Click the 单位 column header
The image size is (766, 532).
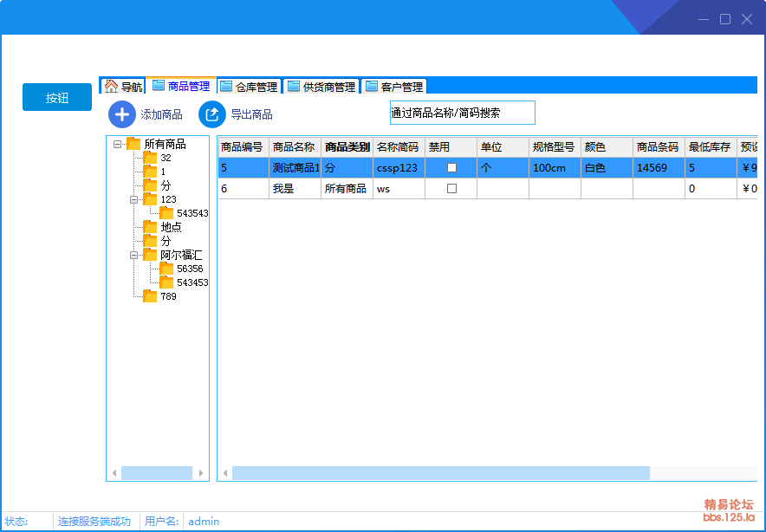(503, 147)
